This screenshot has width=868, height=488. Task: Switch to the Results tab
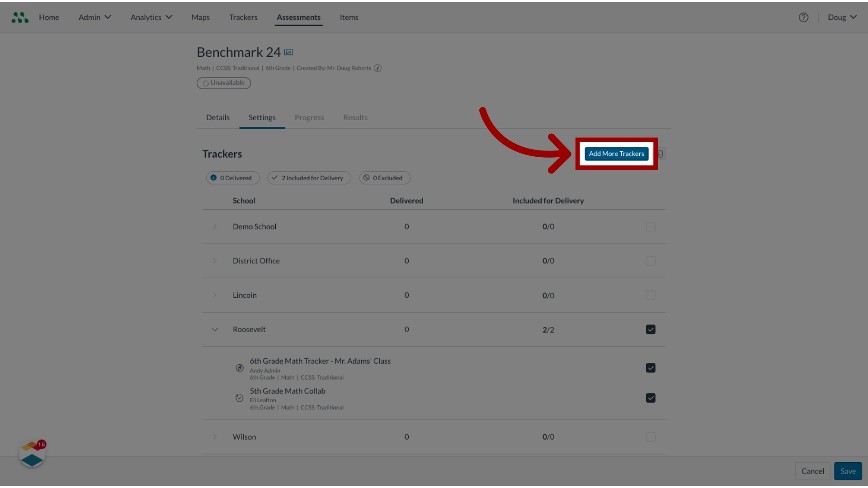tap(355, 117)
